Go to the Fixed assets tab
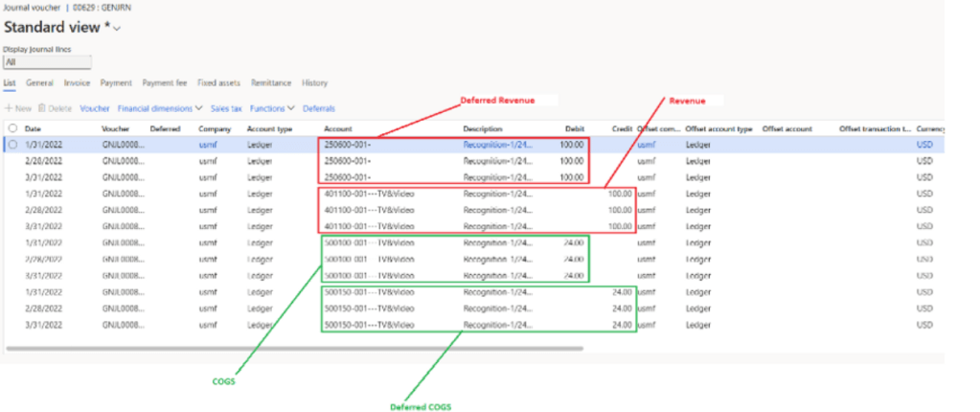980x412 pixels. [x=219, y=83]
